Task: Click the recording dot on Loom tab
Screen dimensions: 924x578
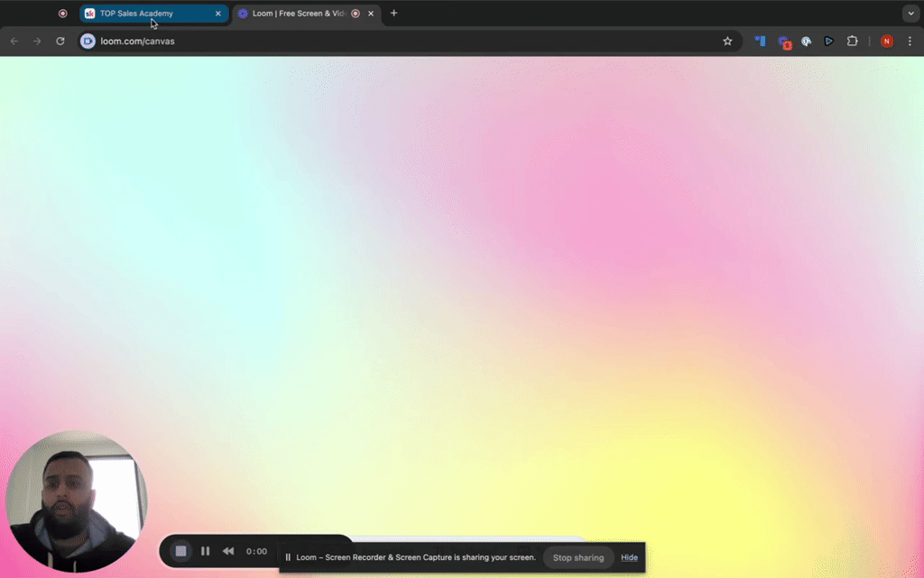Action: pos(356,13)
